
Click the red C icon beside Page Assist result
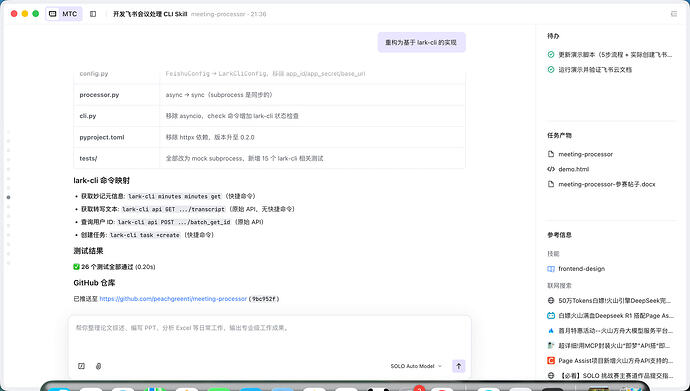pos(551,361)
